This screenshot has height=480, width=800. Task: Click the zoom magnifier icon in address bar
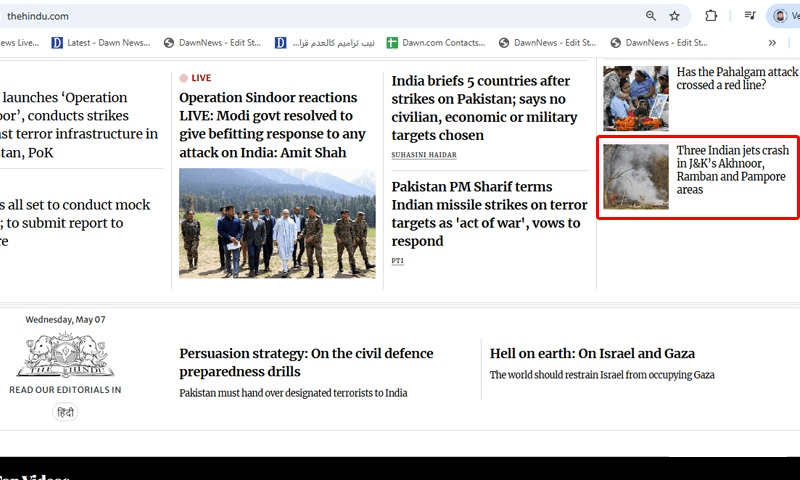tap(651, 16)
